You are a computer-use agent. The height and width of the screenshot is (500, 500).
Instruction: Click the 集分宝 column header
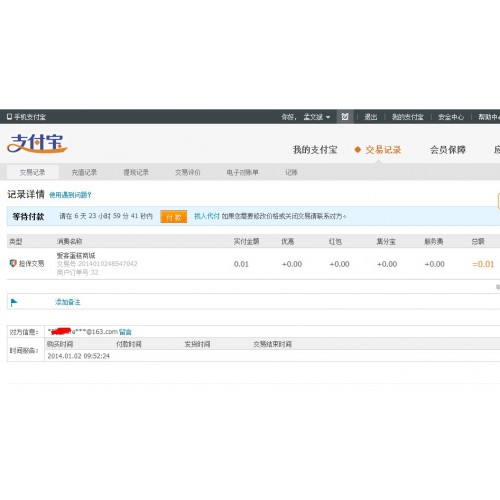pyautogui.click(x=386, y=241)
